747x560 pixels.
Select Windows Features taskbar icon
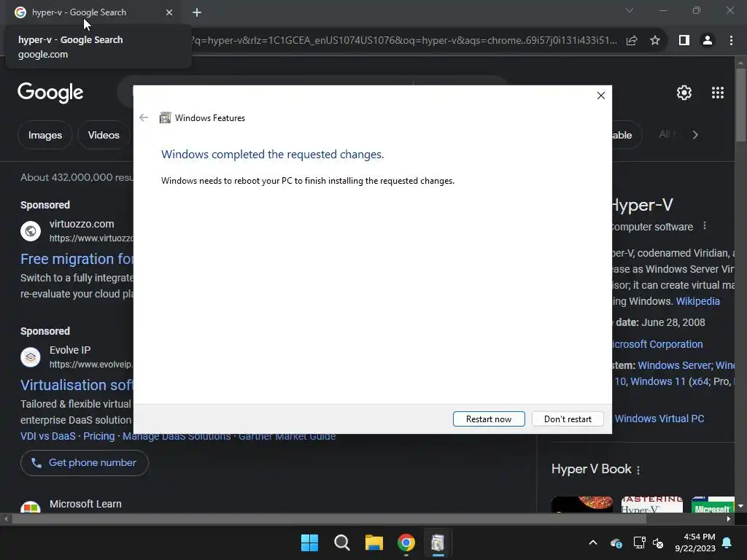[438, 542]
